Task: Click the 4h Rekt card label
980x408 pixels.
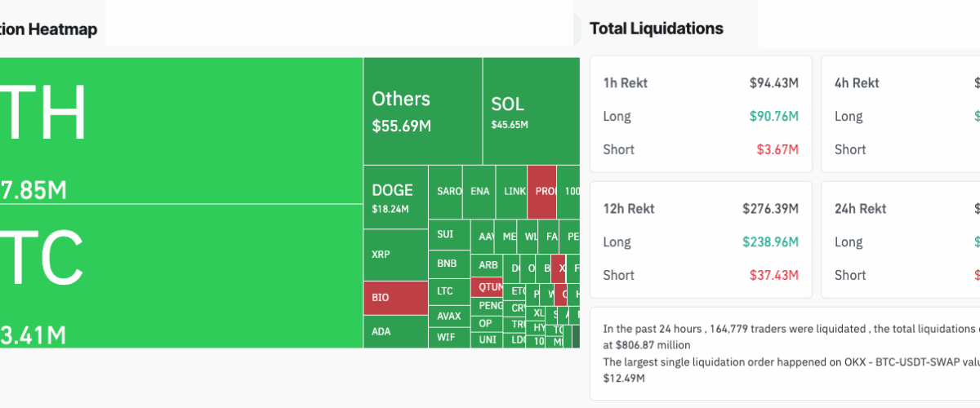Action: tap(857, 82)
